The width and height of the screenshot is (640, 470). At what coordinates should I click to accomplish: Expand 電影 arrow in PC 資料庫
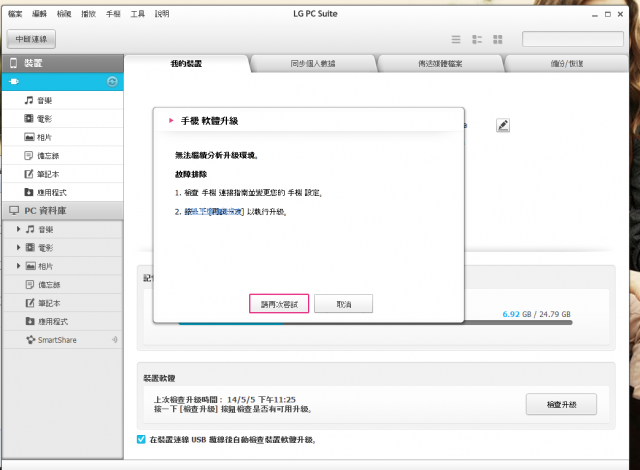click(x=18, y=247)
